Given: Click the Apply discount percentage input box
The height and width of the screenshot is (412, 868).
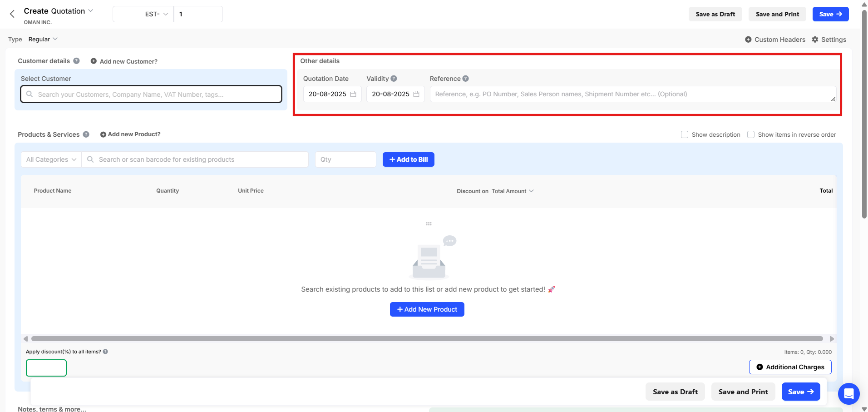Looking at the screenshot, I should (x=46, y=368).
